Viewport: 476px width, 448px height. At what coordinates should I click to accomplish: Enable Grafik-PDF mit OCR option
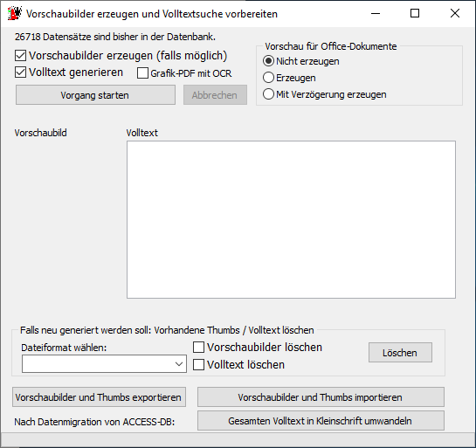tap(142, 73)
